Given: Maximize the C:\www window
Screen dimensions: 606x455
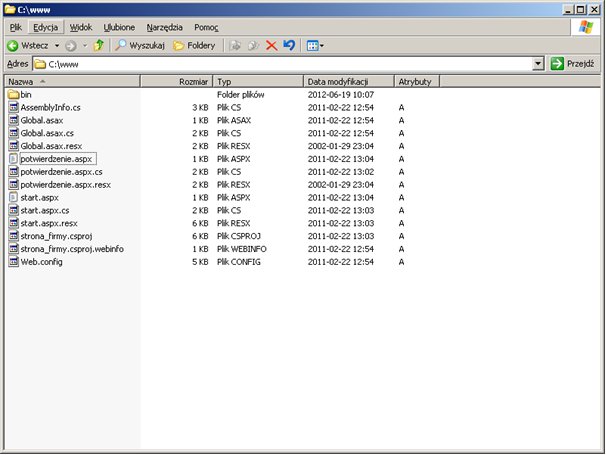Looking at the screenshot, I should (580, 9).
